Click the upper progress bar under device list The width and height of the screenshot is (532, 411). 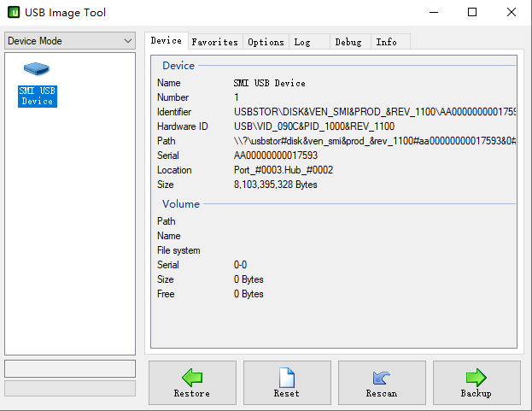(70, 368)
